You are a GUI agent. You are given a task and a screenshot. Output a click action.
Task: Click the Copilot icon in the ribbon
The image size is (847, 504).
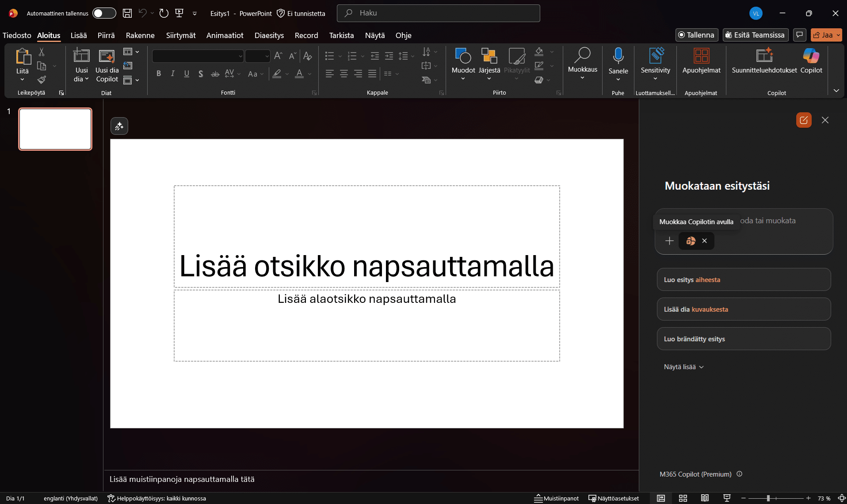(811, 56)
